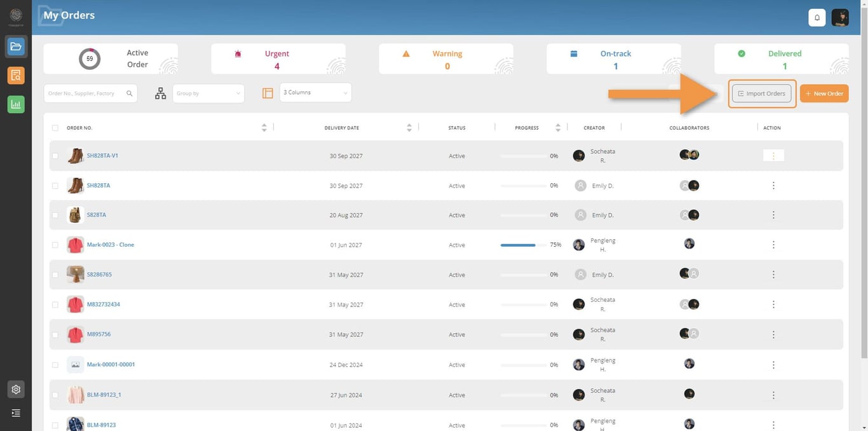868x431 pixels.
Task: Check the box for Mark-00001-00001
Action: tap(55, 365)
